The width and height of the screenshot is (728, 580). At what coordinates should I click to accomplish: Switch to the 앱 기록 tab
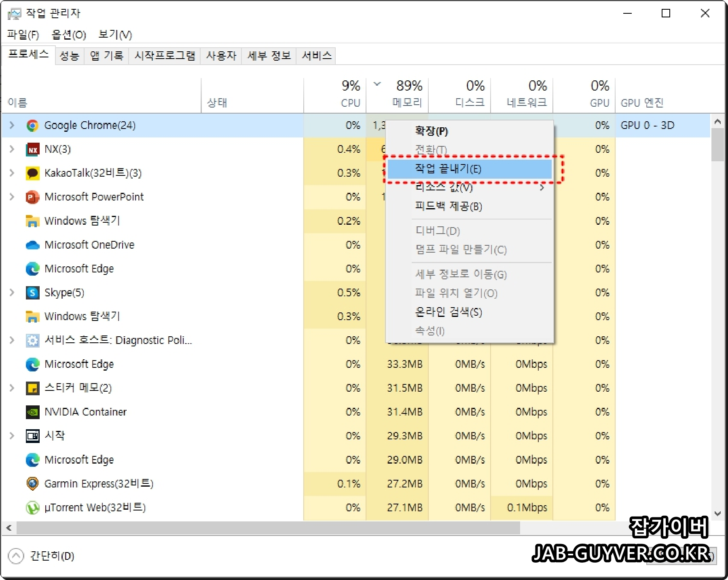[106, 56]
